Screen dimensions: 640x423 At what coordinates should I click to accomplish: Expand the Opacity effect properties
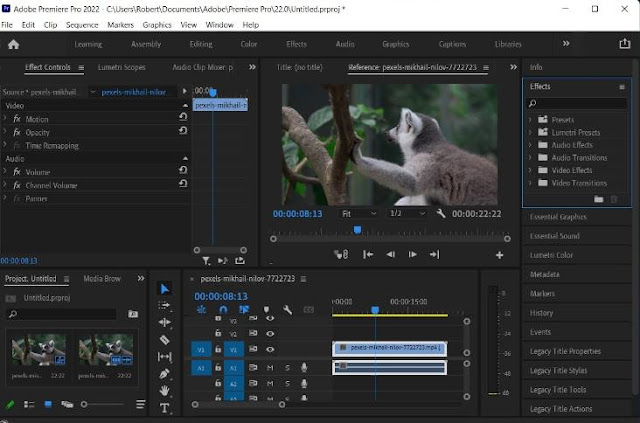coord(5,132)
